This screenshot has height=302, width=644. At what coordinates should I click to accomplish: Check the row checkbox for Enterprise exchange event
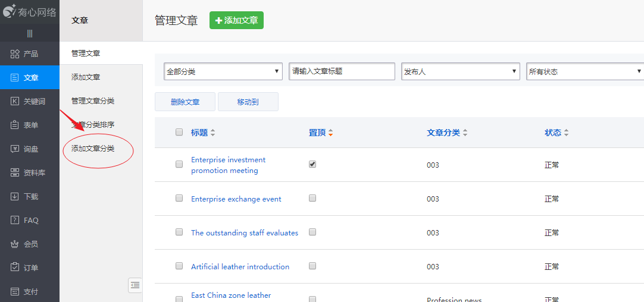[179, 199]
